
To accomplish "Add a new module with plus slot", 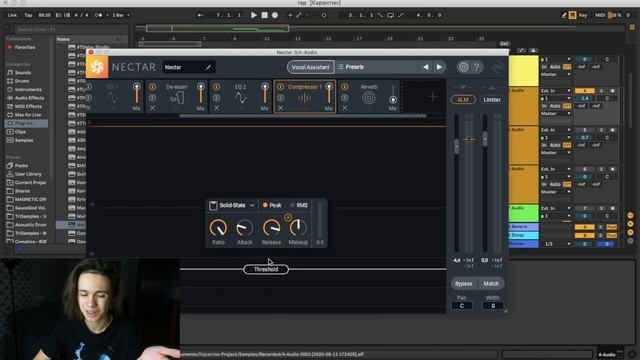I will tap(432, 97).
